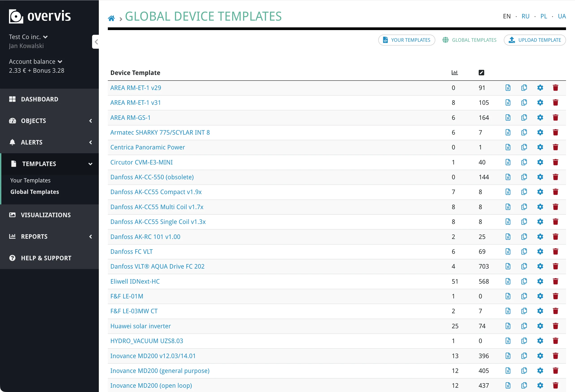Open the AREA RM-GS-1 template link
575x392 pixels.
pos(130,117)
